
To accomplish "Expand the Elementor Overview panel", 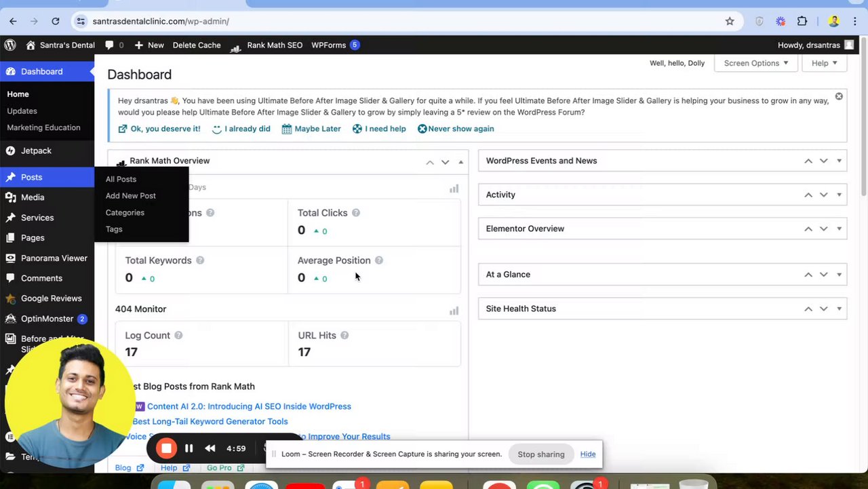I will pyautogui.click(x=839, y=229).
